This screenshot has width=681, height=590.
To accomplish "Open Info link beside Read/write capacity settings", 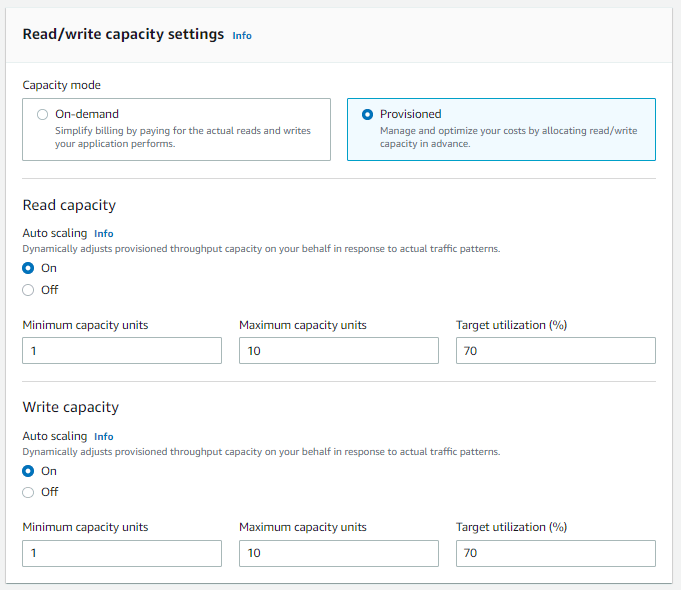I will coord(242,35).
